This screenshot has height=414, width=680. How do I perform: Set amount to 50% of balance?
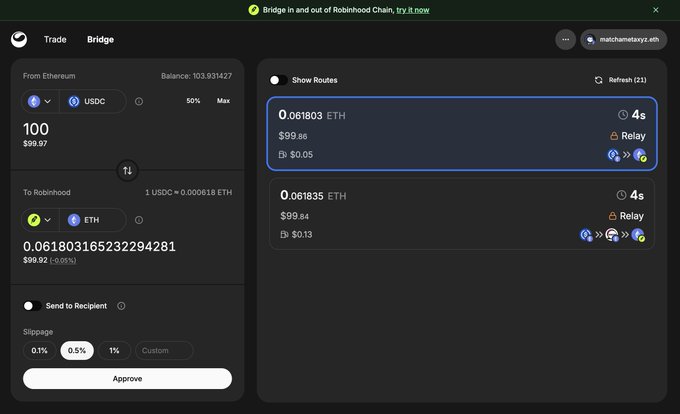coord(193,101)
